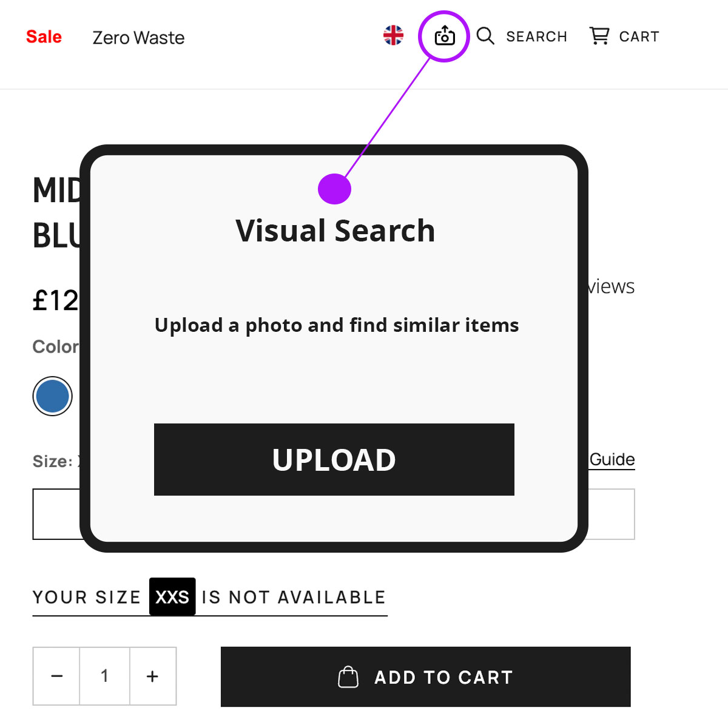Screen dimensions: 728x728
Task: Open the shopping cart icon
Action: pos(599,36)
